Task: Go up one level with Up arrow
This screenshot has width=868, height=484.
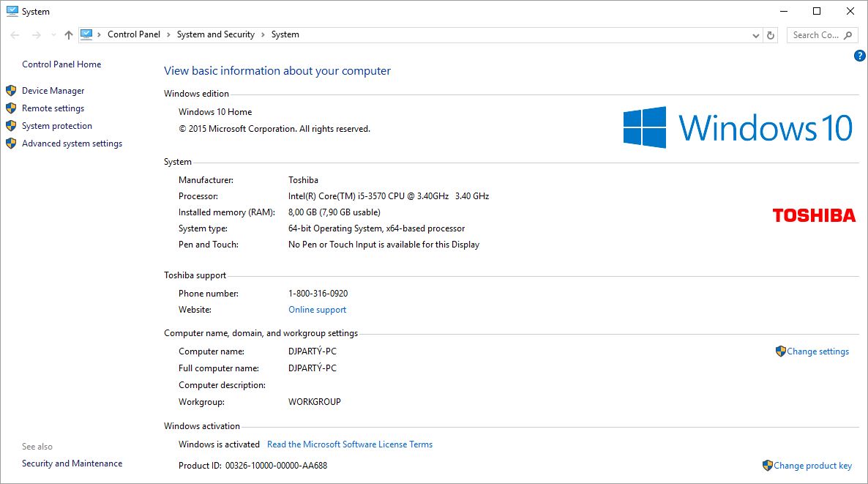Action: click(x=69, y=35)
